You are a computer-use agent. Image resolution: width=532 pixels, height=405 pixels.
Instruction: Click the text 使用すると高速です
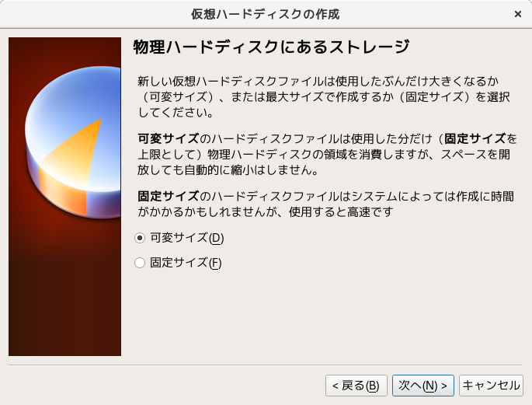(341, 212)
